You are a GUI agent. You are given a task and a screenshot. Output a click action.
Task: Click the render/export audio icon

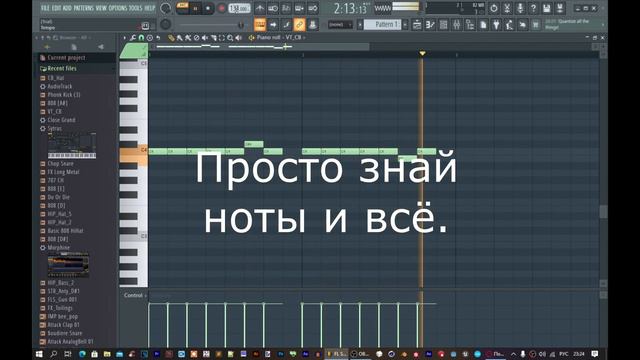point(560,8)
